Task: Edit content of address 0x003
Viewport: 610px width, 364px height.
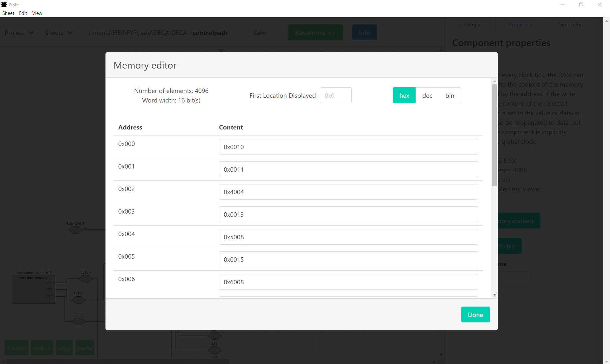Action: coord(348,215)
